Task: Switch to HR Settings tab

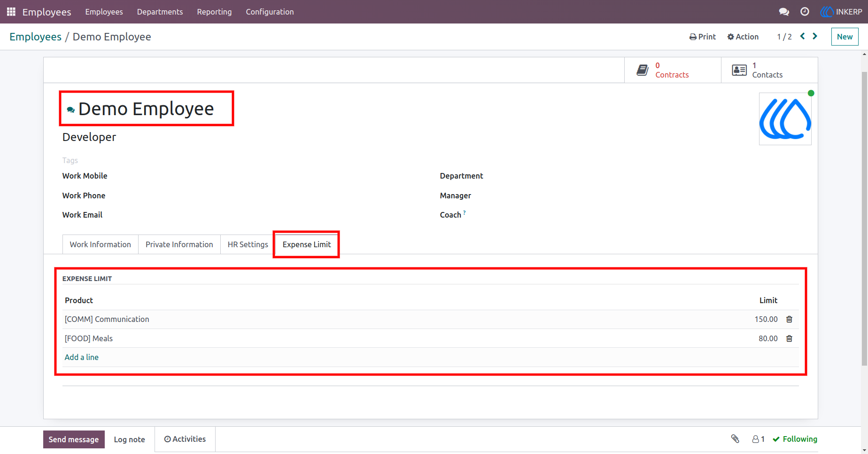Action: [248, 244]
